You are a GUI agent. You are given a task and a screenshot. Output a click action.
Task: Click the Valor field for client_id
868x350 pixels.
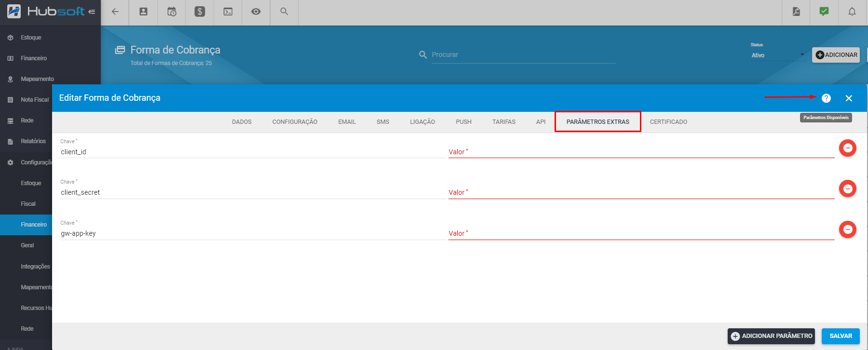641,152
